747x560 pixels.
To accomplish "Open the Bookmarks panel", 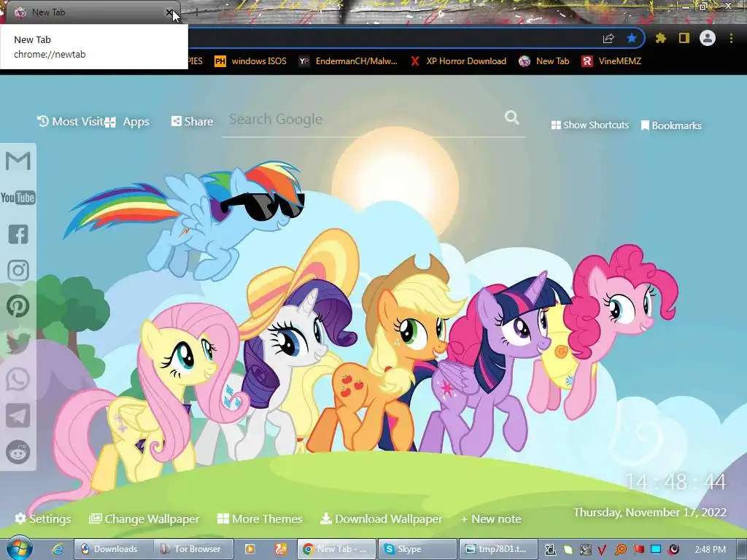I will point(671,125).
